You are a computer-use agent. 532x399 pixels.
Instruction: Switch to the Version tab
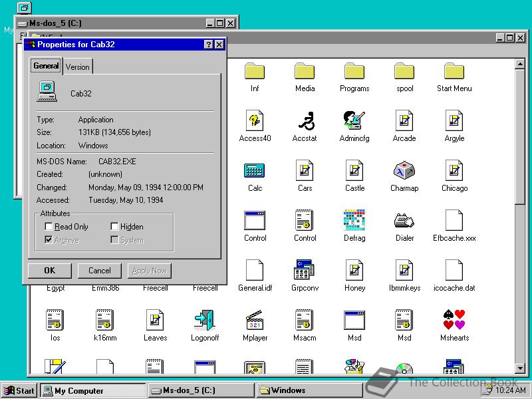tap(78, 67)
